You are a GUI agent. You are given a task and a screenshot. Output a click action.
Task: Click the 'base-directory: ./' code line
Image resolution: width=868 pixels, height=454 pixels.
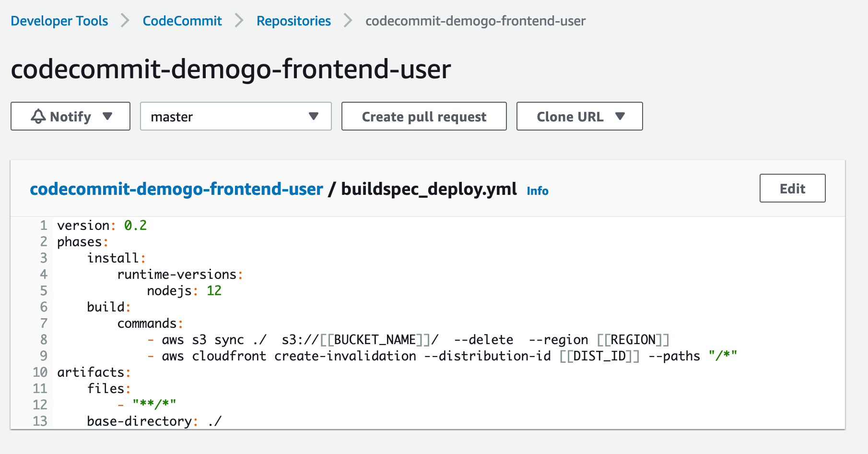154,421
